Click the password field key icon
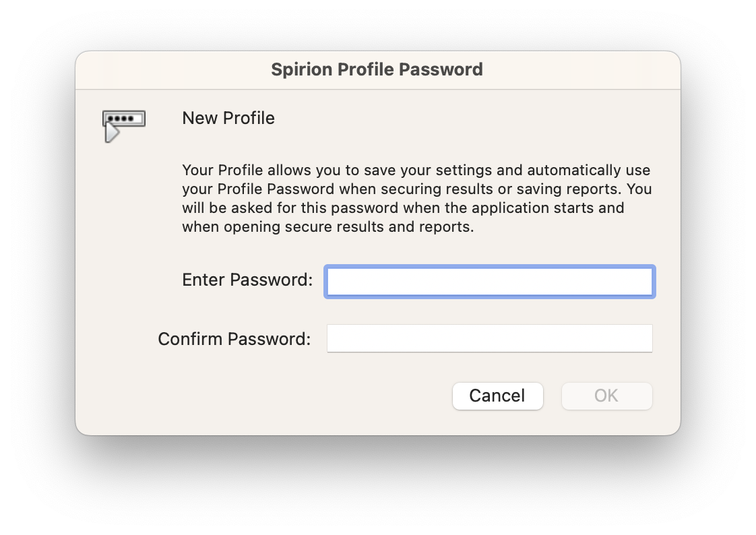 click(x=124, y=126)
